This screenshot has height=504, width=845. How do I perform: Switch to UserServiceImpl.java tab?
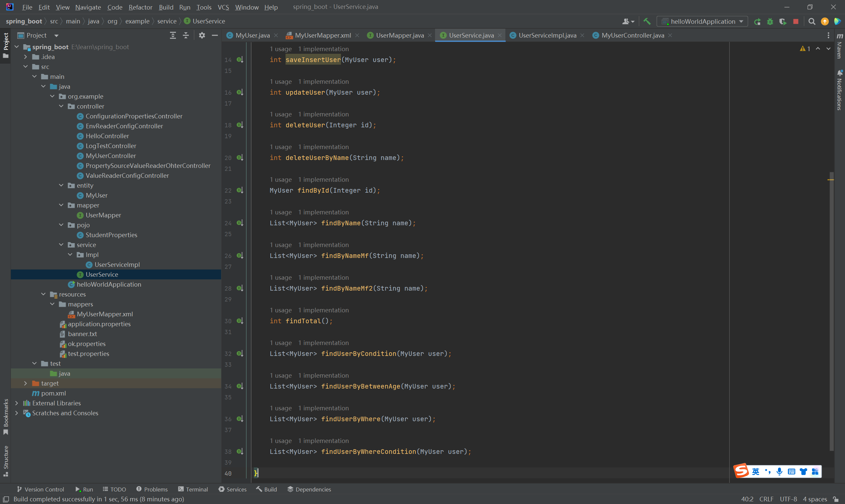pyautogui.click(x=547, y=35)
